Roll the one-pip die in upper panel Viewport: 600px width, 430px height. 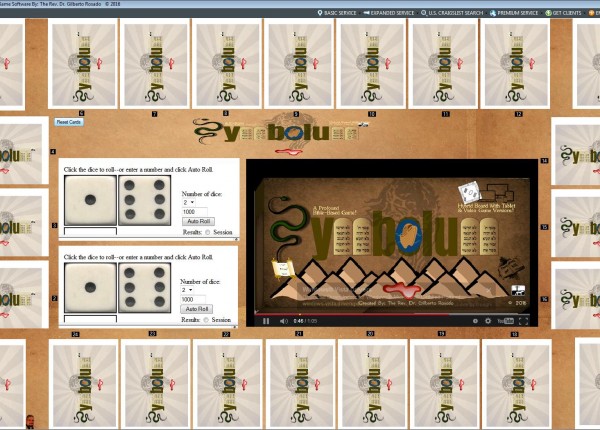point(89,201)
